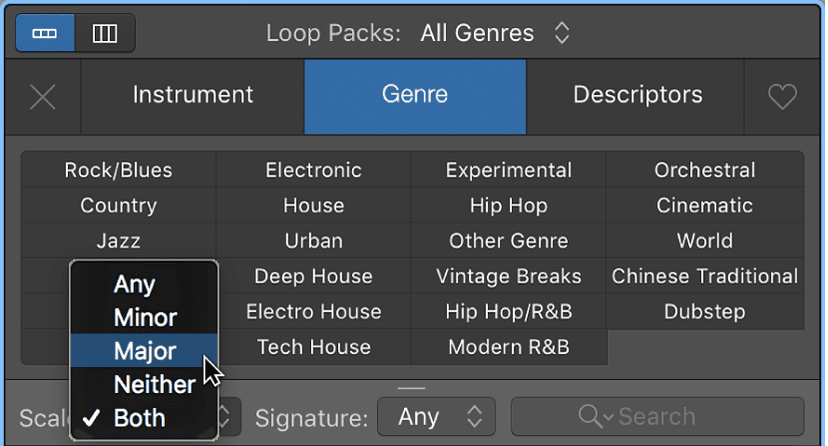
Task: Select the Hip Hop/R&B genre
Action: [509, 311]
